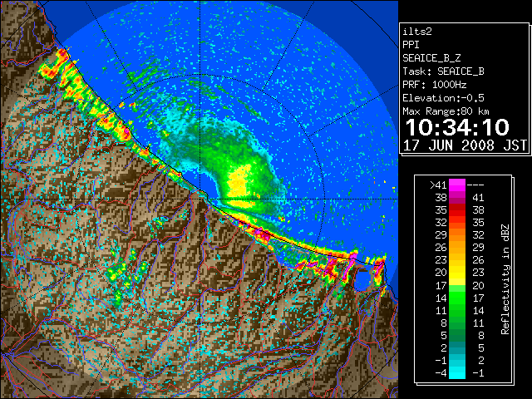Click the yellow reflectivity core offshore

click(x=240, y=181)
